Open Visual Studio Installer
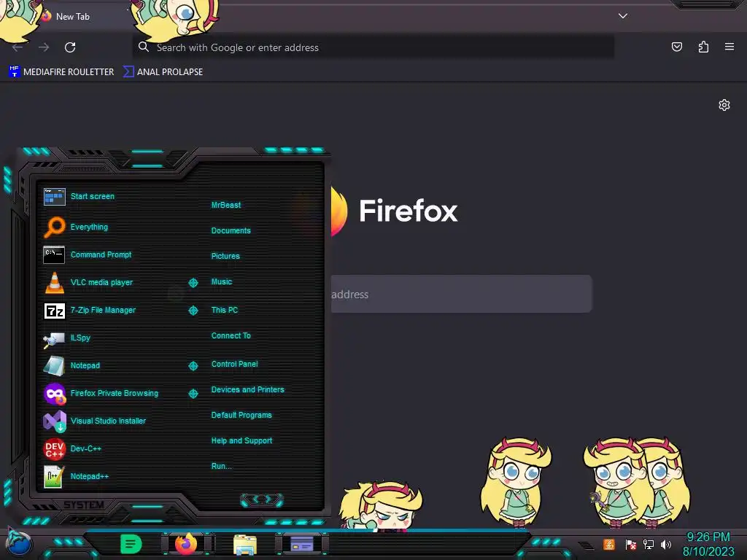 click(94, 421)
